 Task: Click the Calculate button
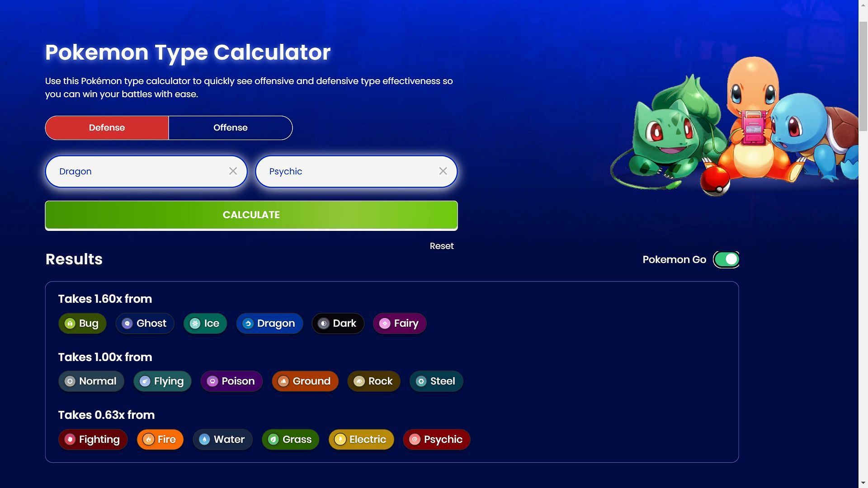[x=251, y=214]
